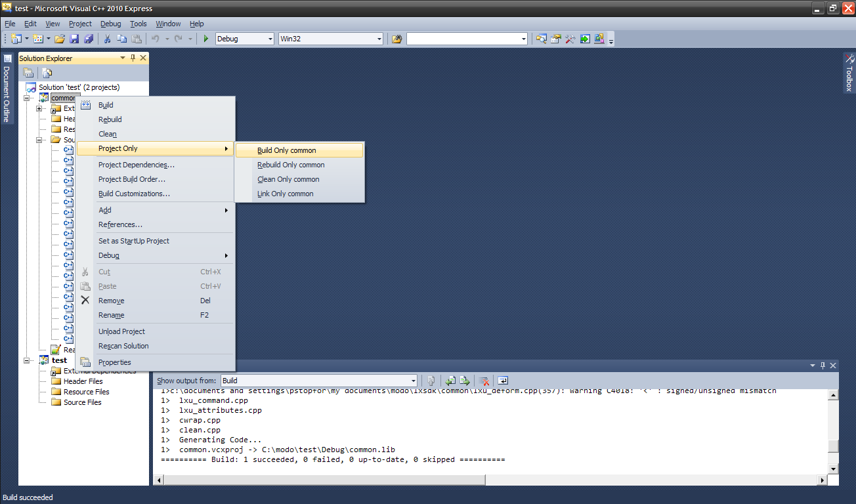Click Project Dependencies in context menu
Image resolution: width=856 pixels, height=504 pixels.
(156, 165)
